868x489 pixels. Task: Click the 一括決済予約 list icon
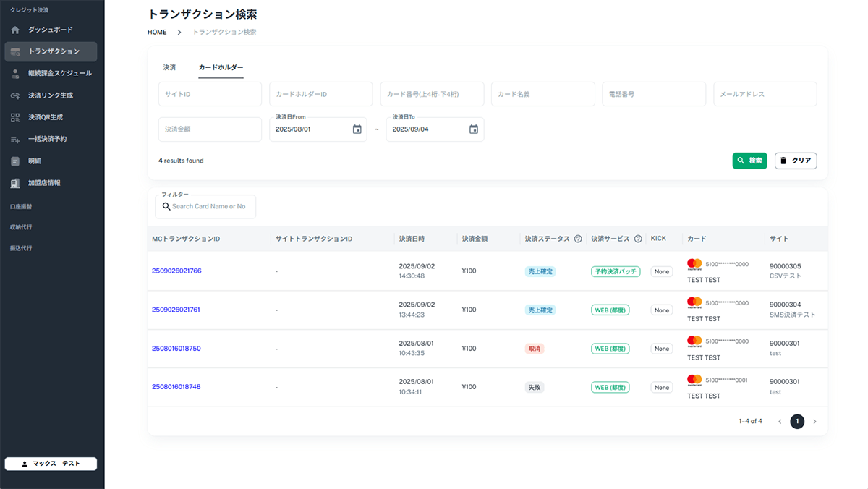[15, 139]
